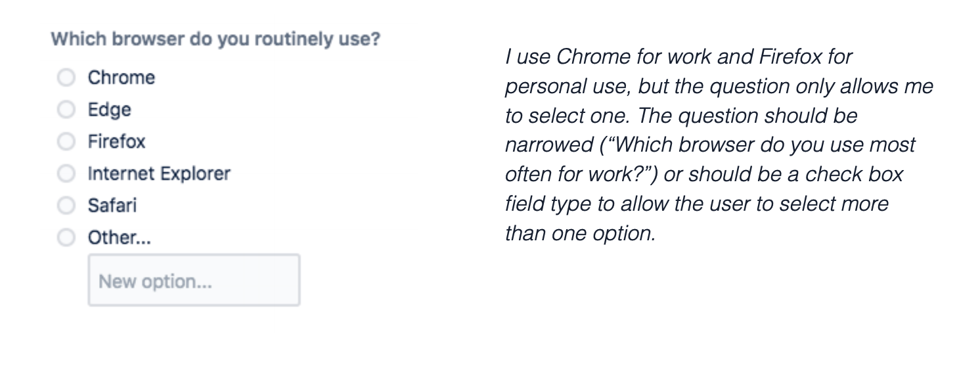Click the Chrome option label text
Screen dimensions: 980x369
click(x=122, y=78)
